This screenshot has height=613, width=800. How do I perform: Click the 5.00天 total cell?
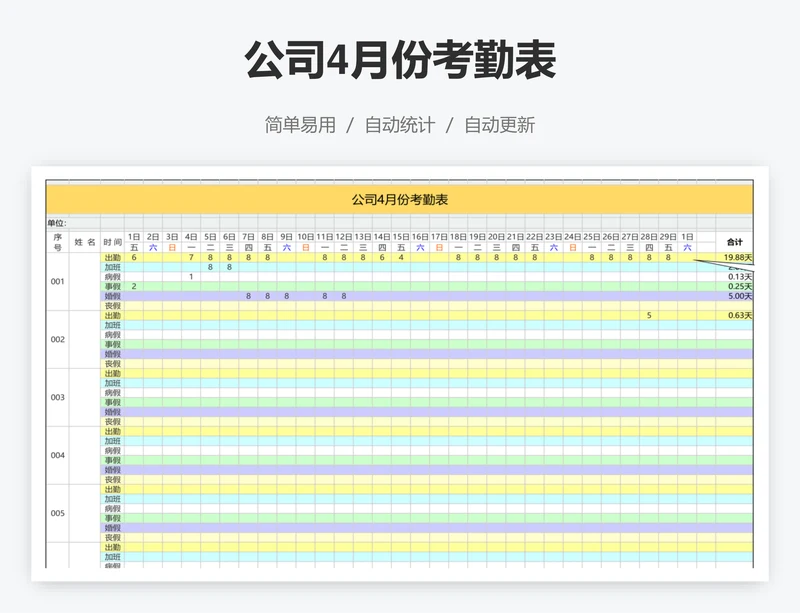click(x=735, y=296)
